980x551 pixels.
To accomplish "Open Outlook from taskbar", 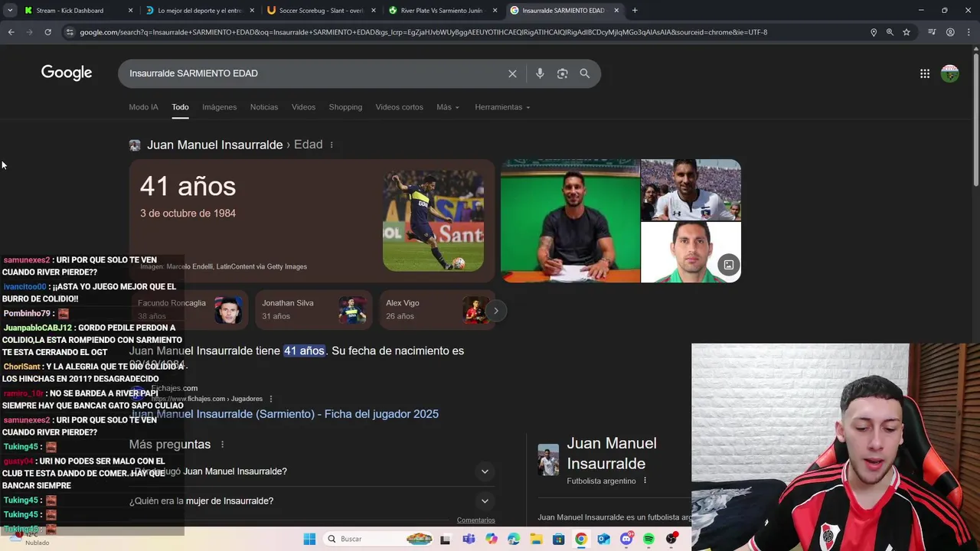I will (x=603, y=539).
